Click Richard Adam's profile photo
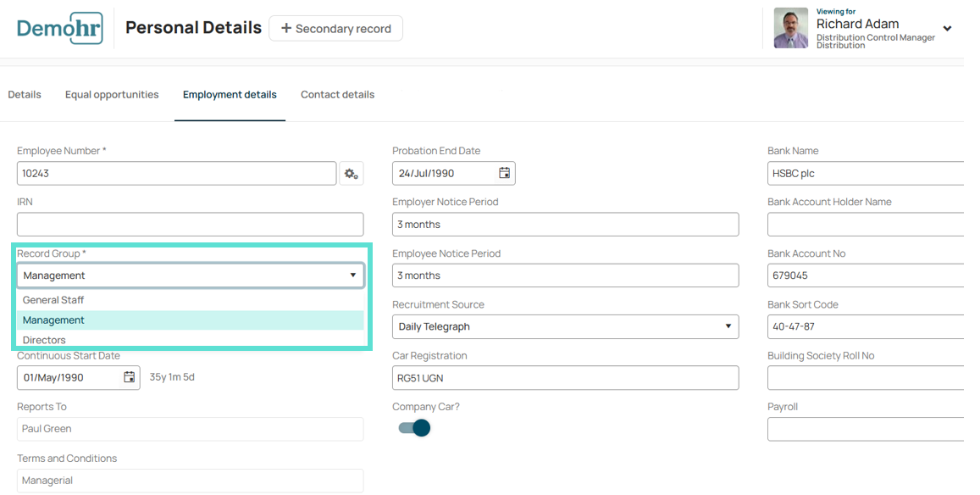Screen dimensions: 980x495 click(x=790, y=28)
